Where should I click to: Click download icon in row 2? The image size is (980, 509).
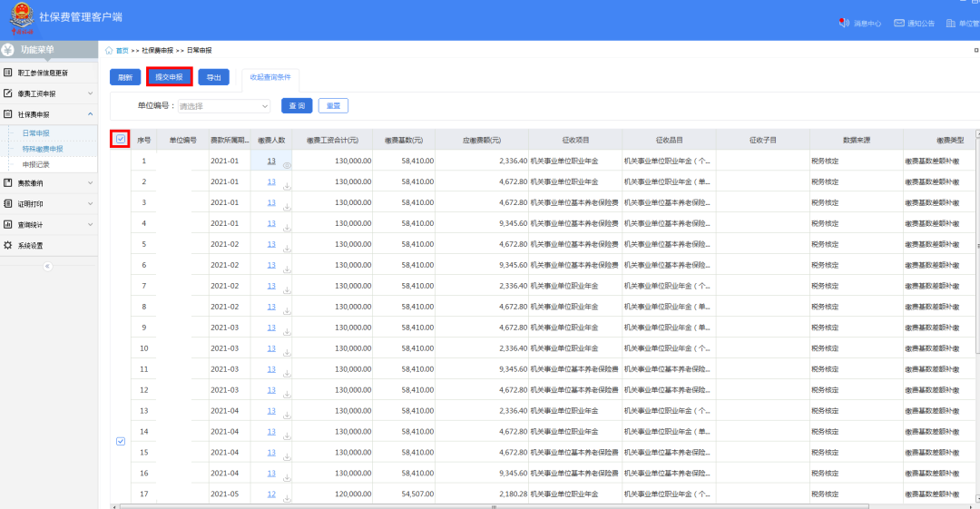click(x=287, y=186)
